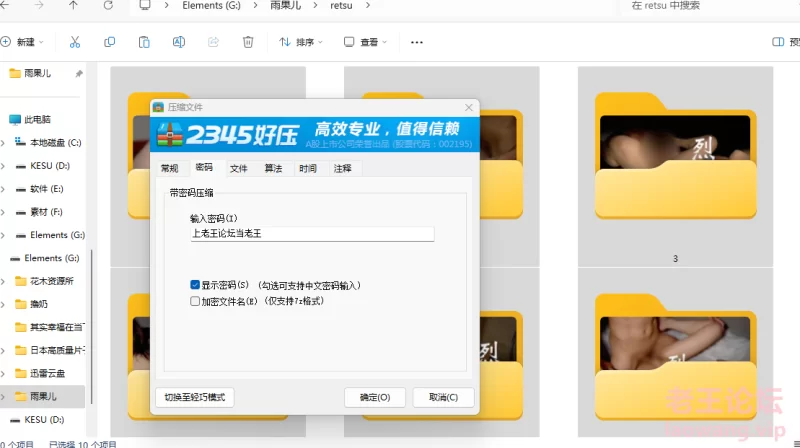This screenshot has width=800, height=448.
Task: Click the Rename icon in toolbar
Action: point(178,42)
